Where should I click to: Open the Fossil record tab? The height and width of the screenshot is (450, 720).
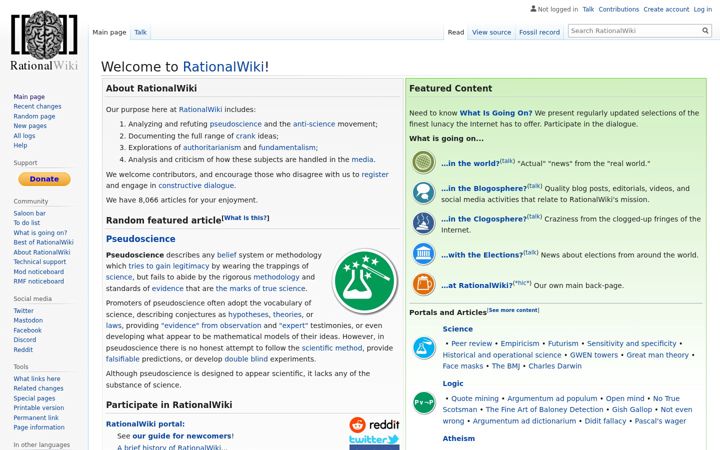(539, 32)
